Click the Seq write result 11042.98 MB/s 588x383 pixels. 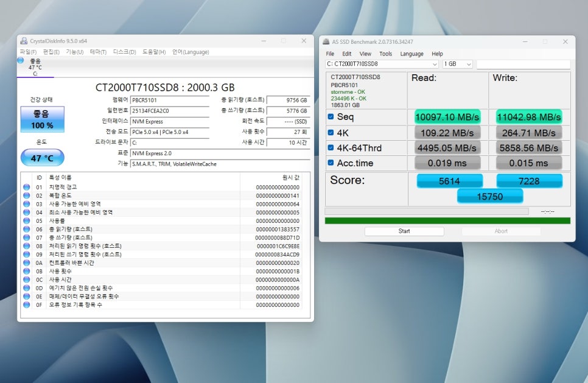point(529,117)
